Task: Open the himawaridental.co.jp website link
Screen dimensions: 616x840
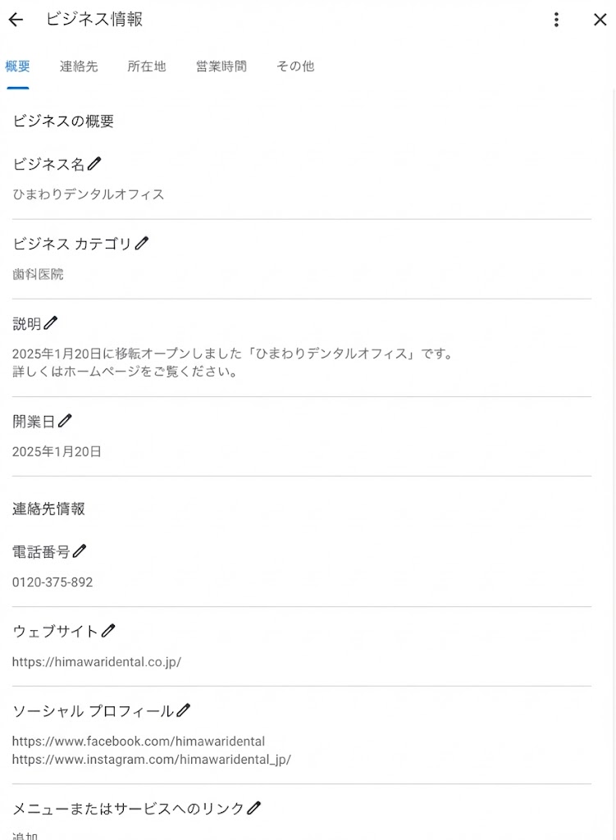Action: coord(97,661)
